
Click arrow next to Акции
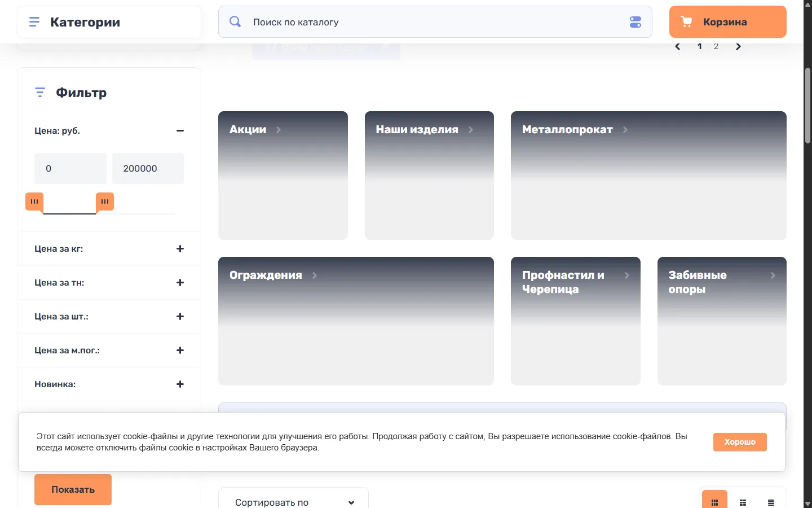click(279, 130)
